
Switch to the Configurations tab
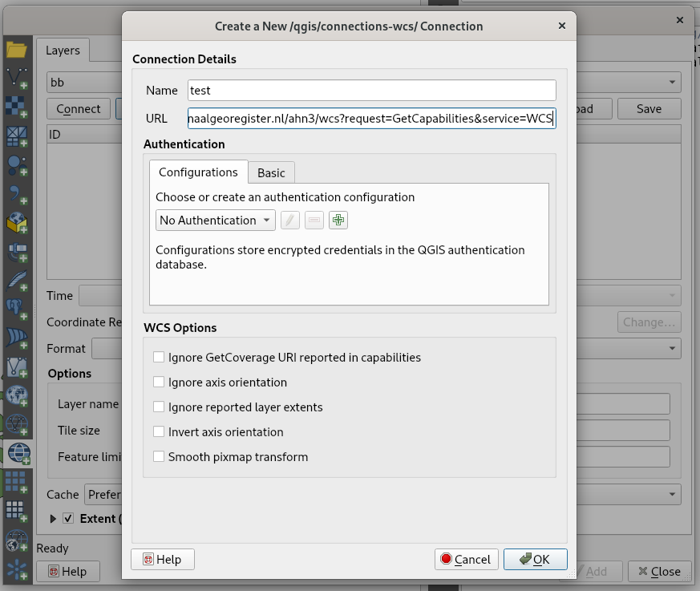click(199, 172)
